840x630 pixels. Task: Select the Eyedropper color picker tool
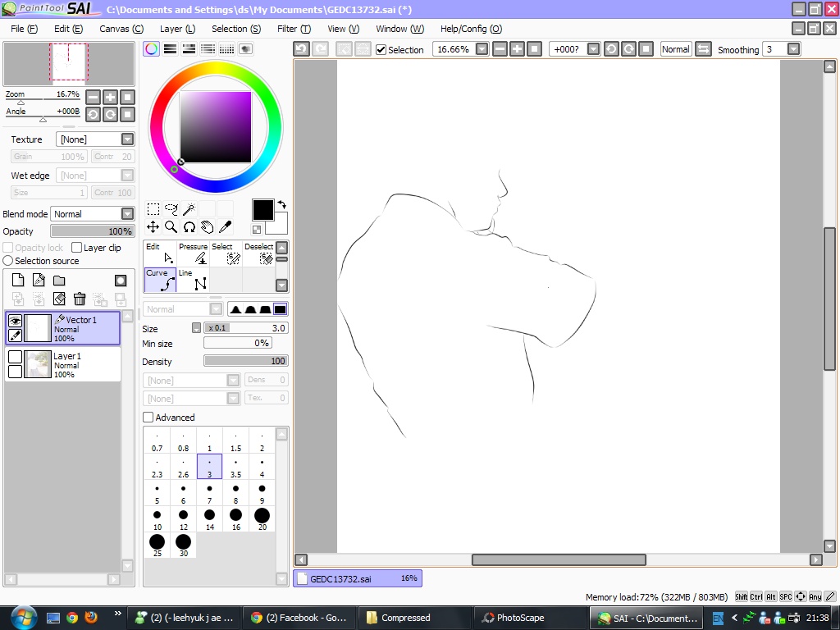coord(226,227)
